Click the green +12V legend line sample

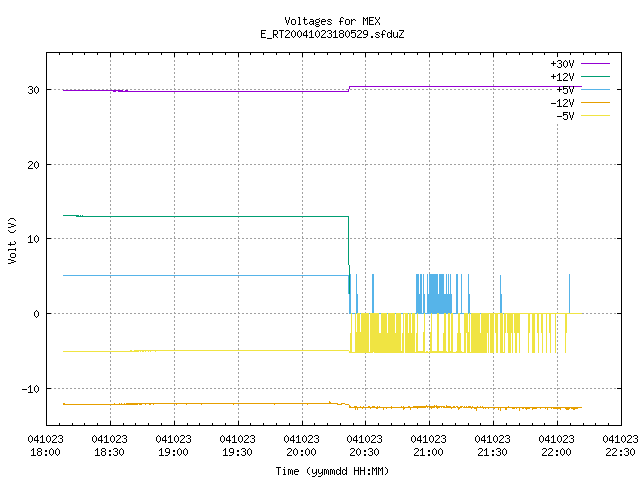[x=595, y=76]
